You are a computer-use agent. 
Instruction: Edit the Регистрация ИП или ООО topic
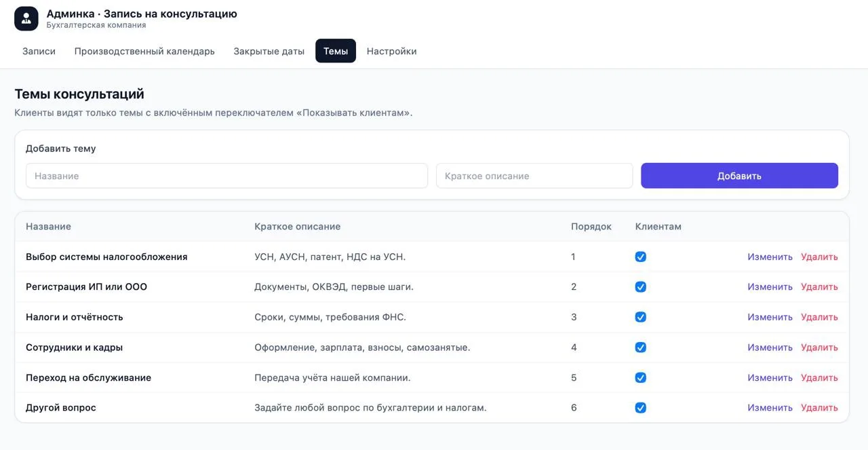(x=770, y=287)
